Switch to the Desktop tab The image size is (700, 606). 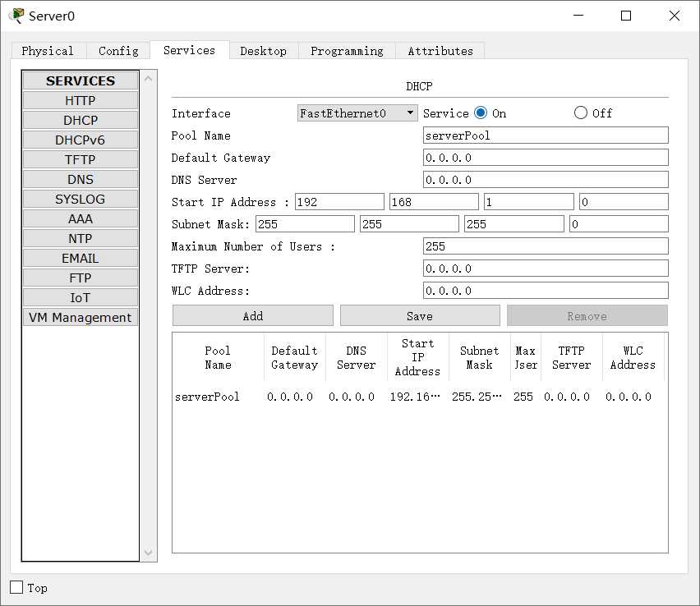point(263,51)
